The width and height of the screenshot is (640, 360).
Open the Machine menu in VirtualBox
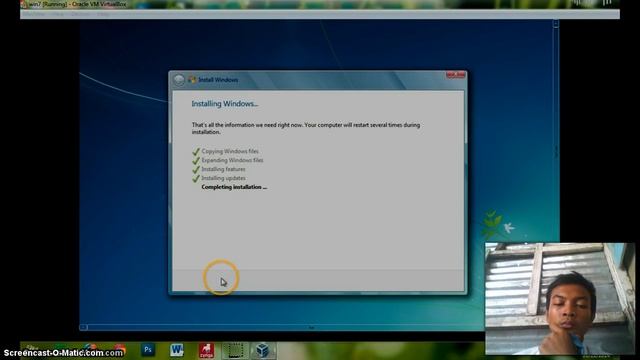click(34, 14)
